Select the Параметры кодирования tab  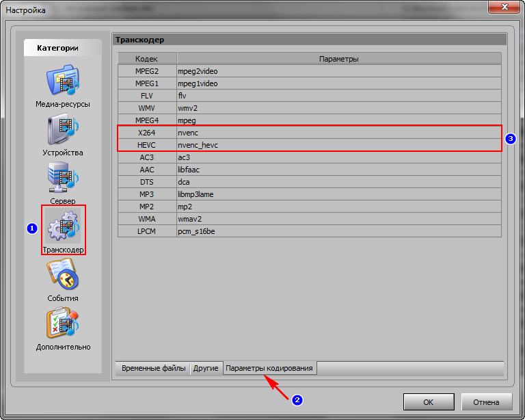pos(269,368)
